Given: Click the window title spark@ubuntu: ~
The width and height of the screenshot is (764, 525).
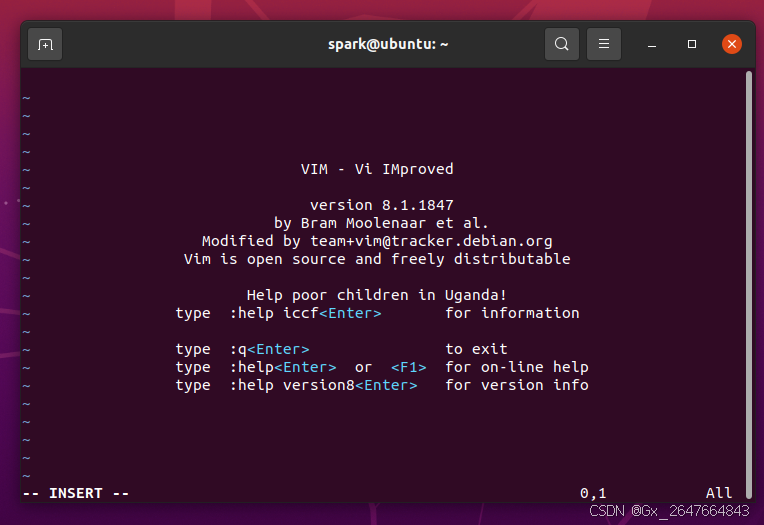Looking at the screenshot, I should (x=388, y=44).
